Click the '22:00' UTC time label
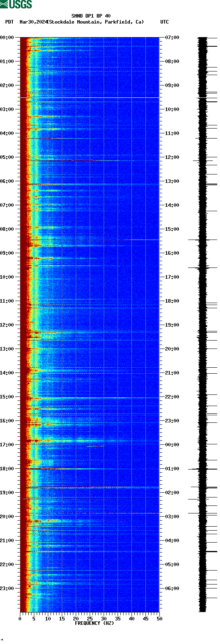The height and width of the screenshot is (644, 220). [172, 397]
